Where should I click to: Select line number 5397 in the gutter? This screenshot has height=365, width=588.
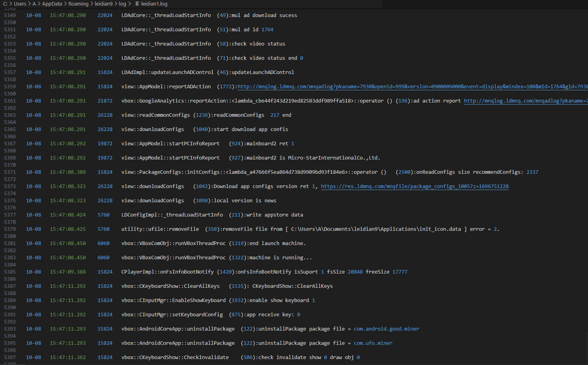pyautogui.click(x=10, y=357)
